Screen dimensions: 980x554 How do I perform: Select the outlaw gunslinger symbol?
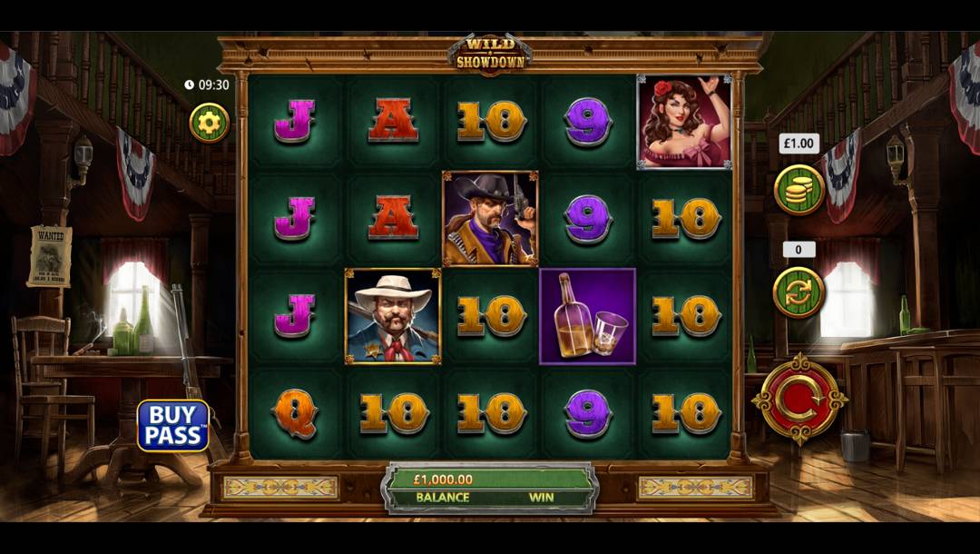point(490,219)
